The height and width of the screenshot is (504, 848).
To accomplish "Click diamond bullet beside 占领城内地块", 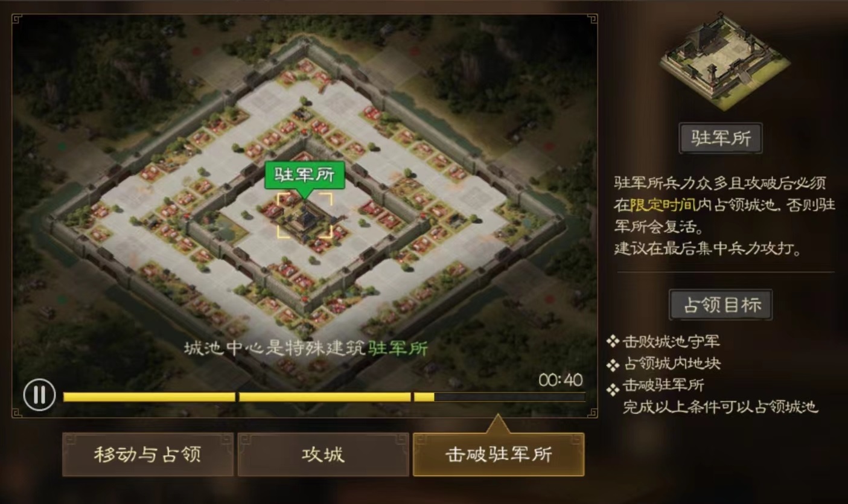I will click(613, 365).
